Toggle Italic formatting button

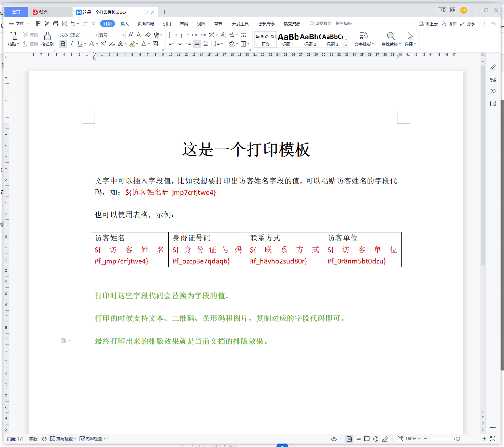[x=71, y=44]
